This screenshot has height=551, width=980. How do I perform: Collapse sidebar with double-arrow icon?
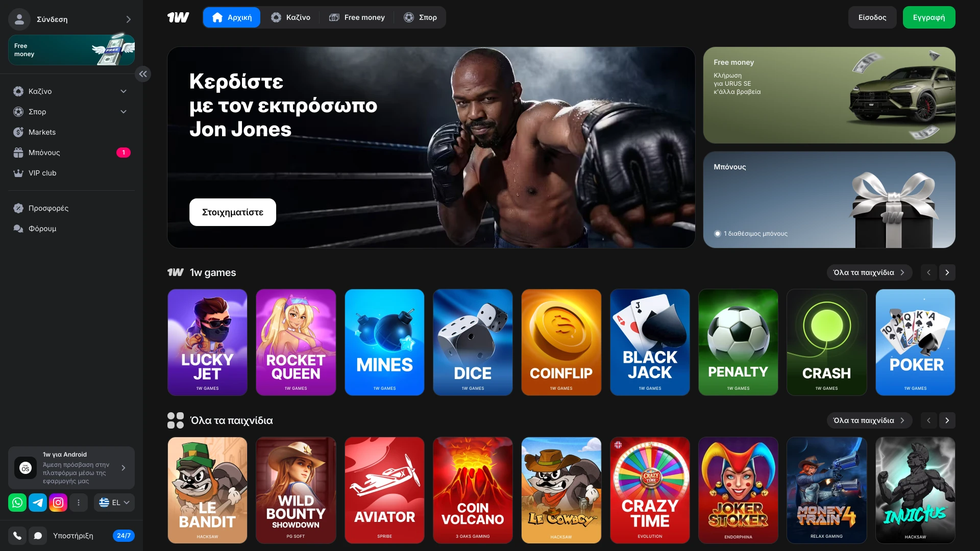(143, 74)
